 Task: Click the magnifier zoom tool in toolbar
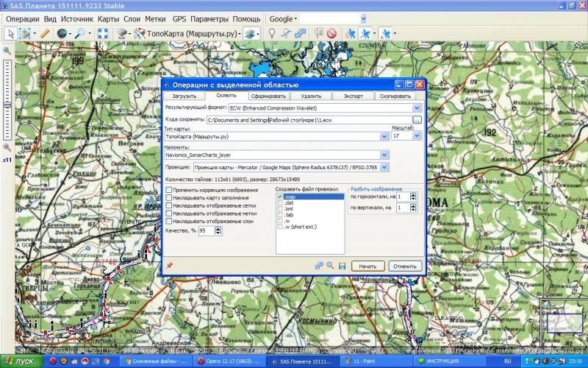click(79, 33)
